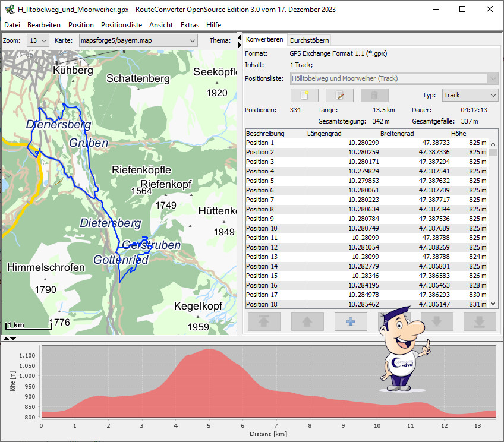Click the new position list icon

click(x=305, y=96)
